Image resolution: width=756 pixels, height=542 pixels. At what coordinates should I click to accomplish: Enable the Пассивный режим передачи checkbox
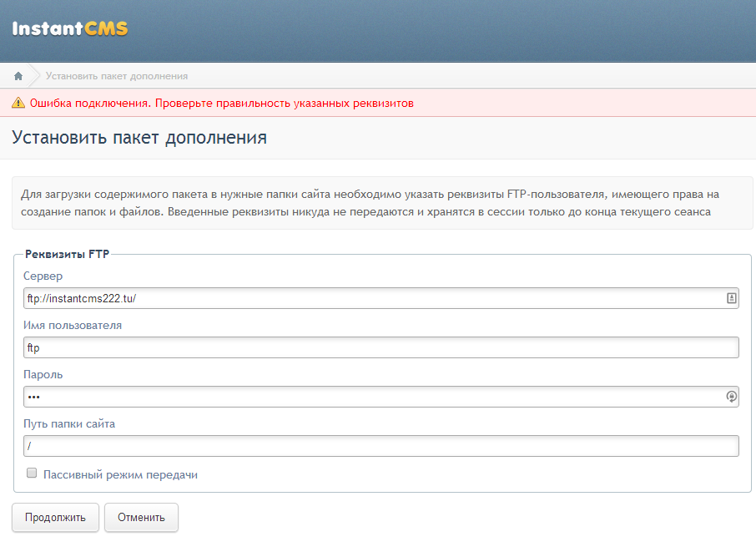tap(32, 474)
